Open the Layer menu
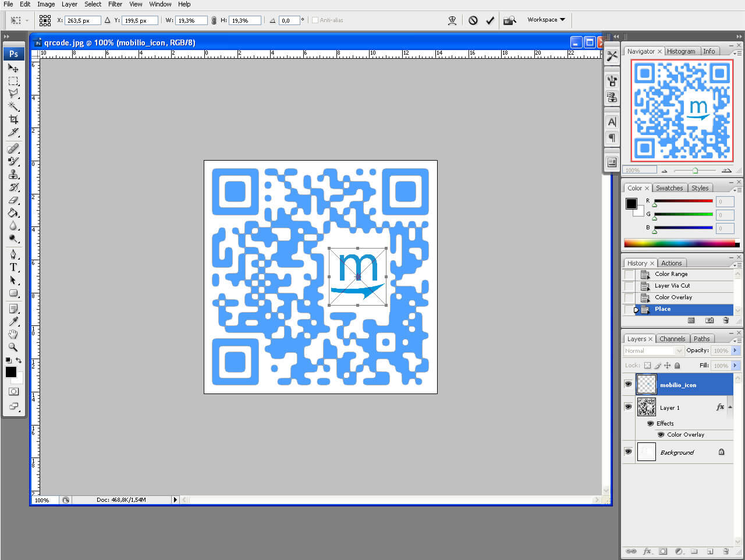 tap(69, 4)
